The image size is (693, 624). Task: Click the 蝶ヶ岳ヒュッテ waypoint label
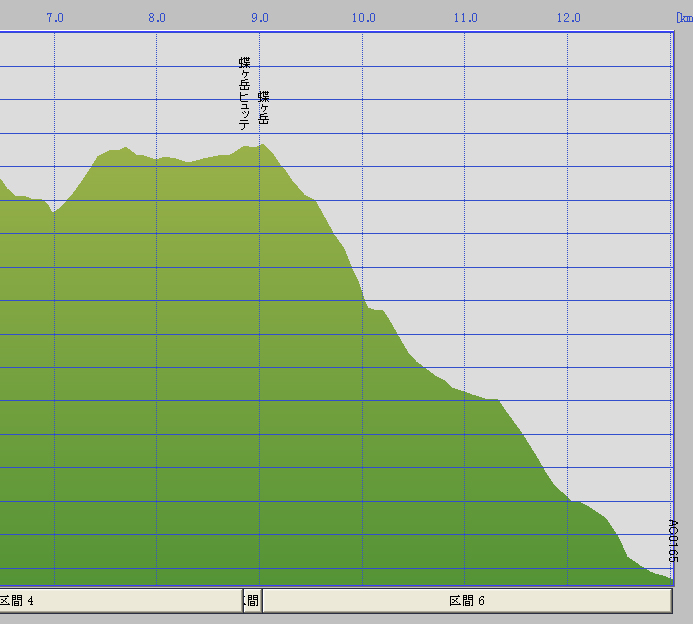[244, 94]
